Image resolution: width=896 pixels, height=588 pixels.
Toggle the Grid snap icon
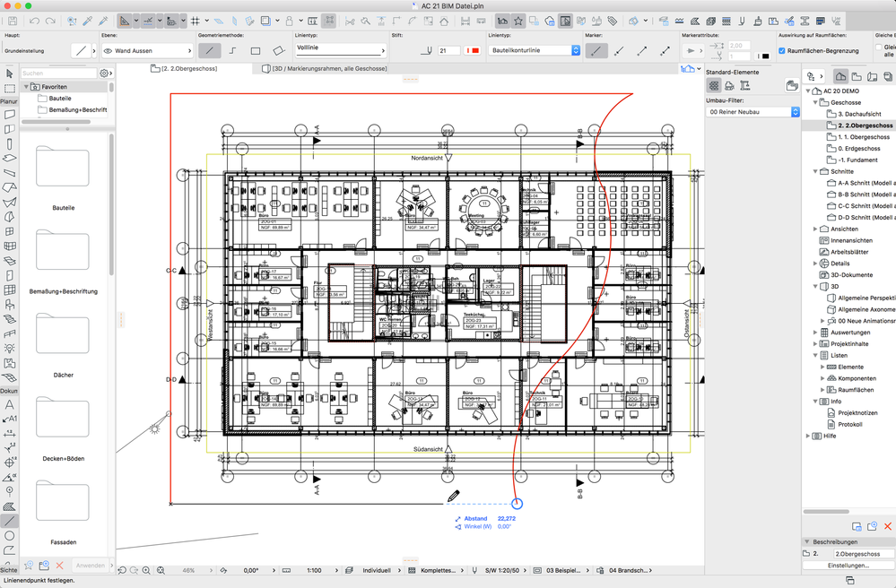coord(196,22)
